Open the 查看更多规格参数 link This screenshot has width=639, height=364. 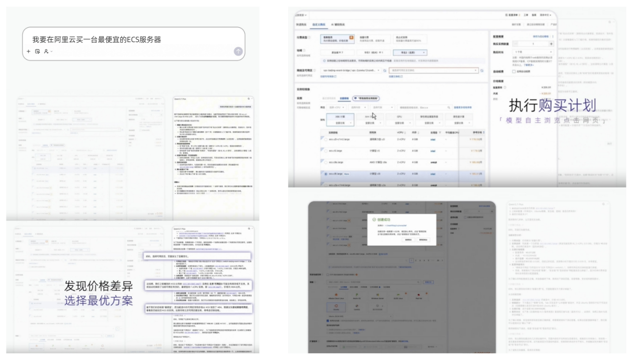tap(463, 107)
